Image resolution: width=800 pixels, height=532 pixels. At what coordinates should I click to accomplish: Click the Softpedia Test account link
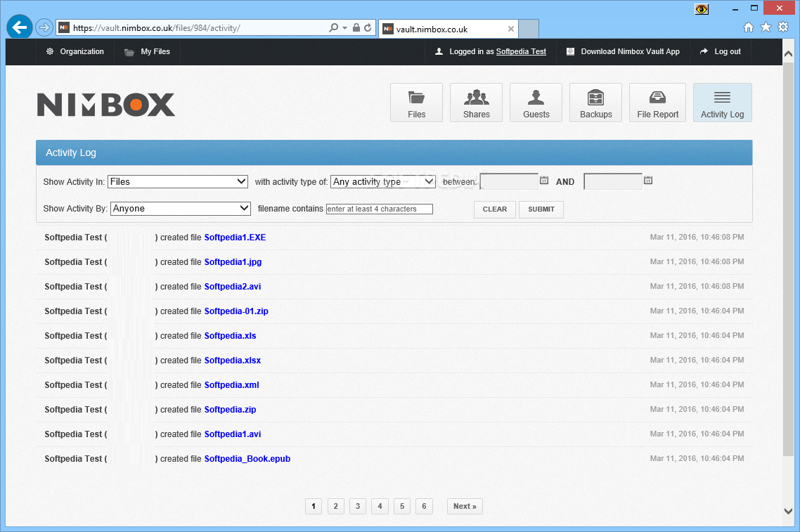[521, 51]
